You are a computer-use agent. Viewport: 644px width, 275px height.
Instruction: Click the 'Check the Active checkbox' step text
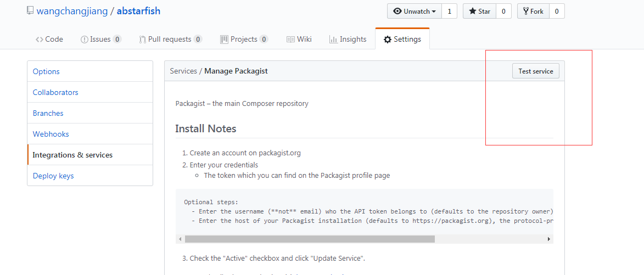tap(277, 259)
